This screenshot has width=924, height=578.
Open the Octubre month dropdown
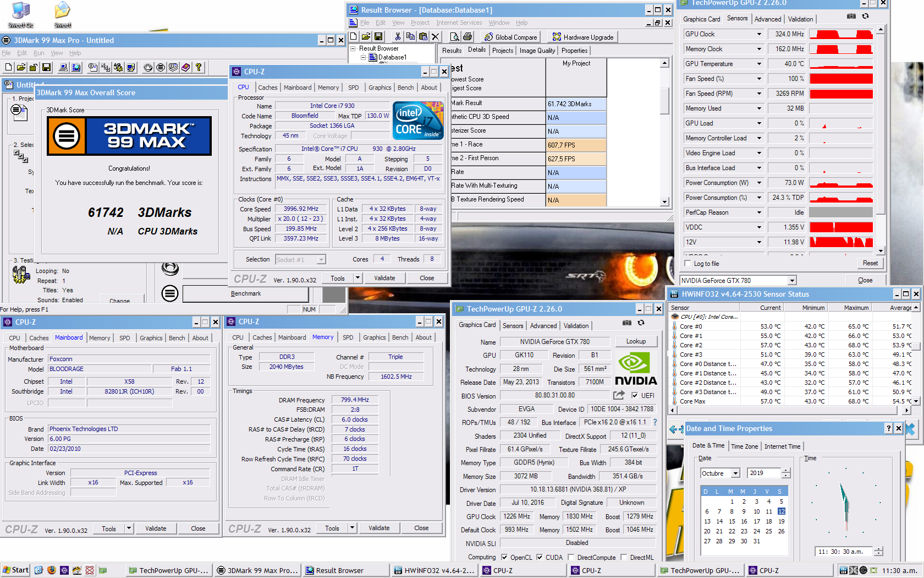click(735, 473)
